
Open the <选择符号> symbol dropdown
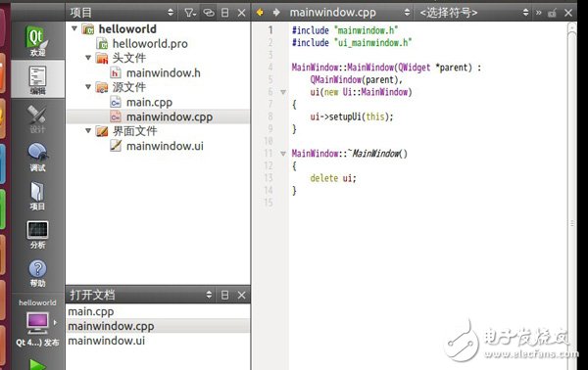pyautogui.click(x=474, y=13)
